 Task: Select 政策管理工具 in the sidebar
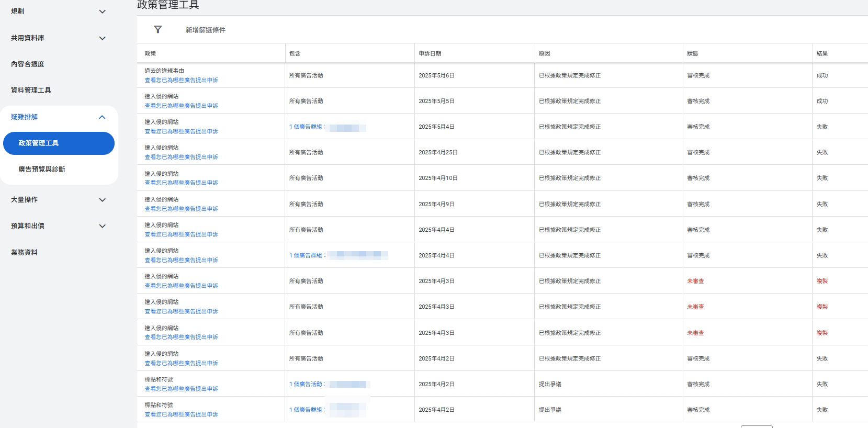click(x=59, y=143)
